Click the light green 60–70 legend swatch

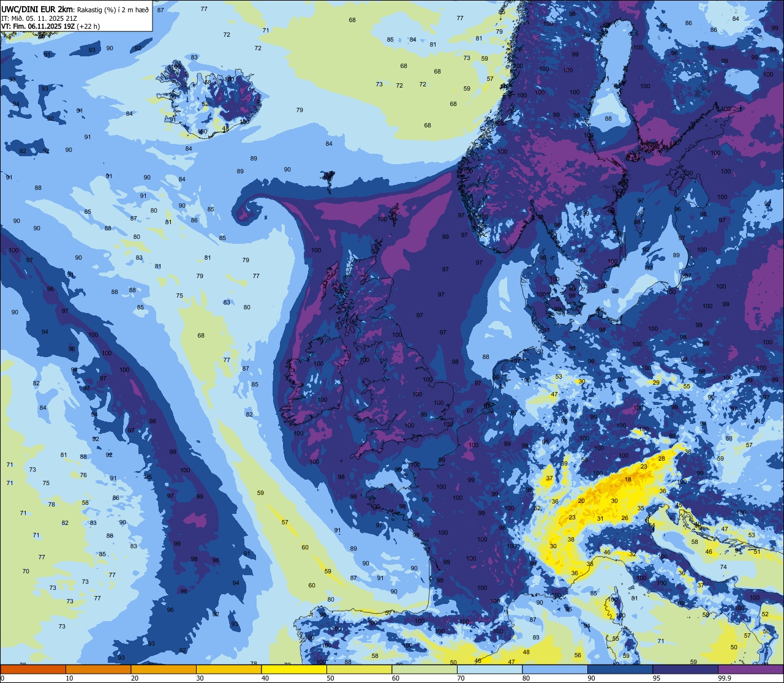pyautogui.click(x=424, y=669)
